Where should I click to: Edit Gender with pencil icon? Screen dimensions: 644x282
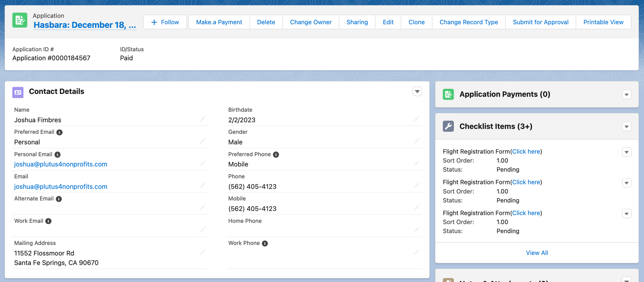tap(417, 141)
